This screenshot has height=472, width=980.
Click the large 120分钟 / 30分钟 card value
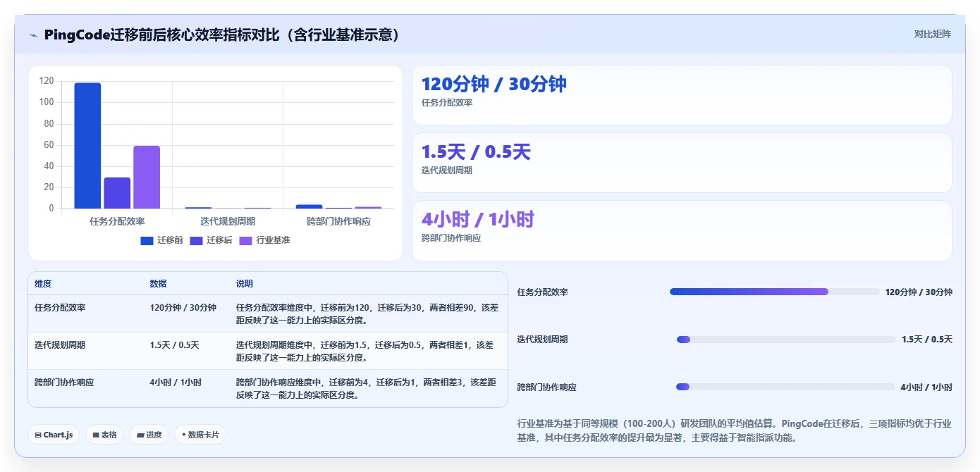point(494,84)
